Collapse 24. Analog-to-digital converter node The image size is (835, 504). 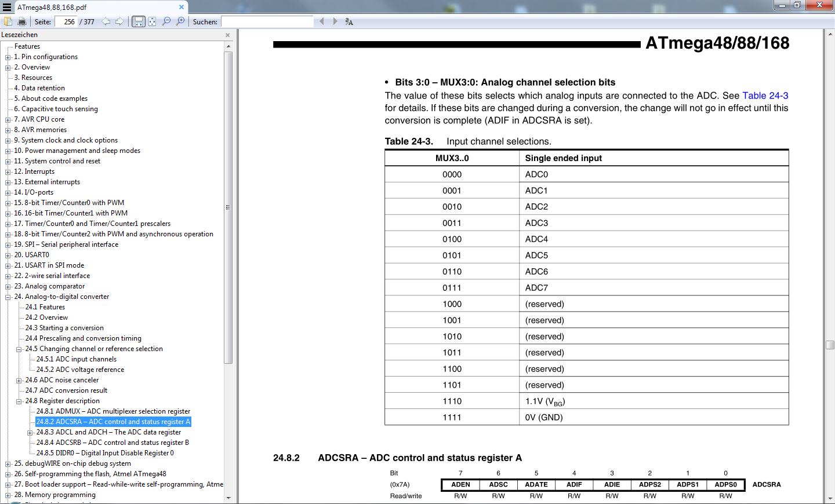[8, 297]
